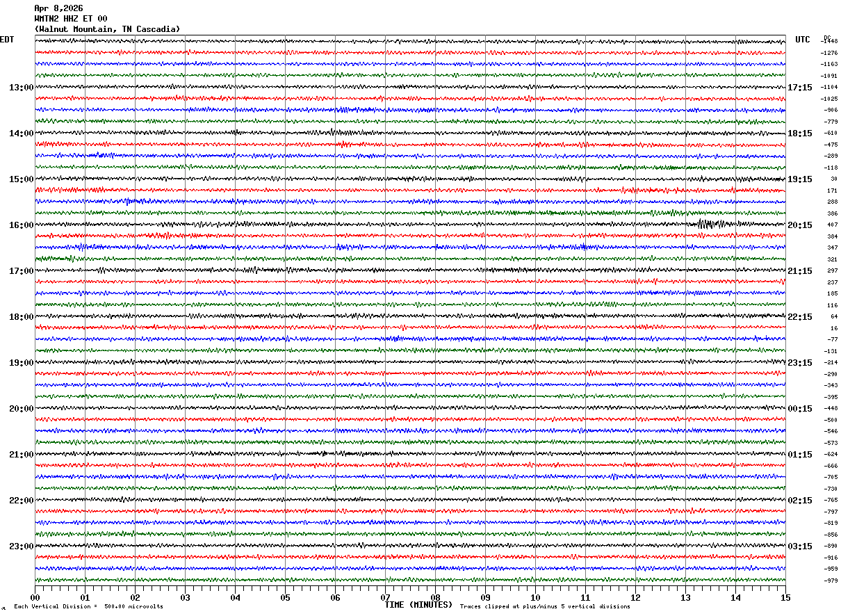Click the DC offset value "185"
This screenshot has width=841, height=616.
pyautogui.click(x=833, y=293)
